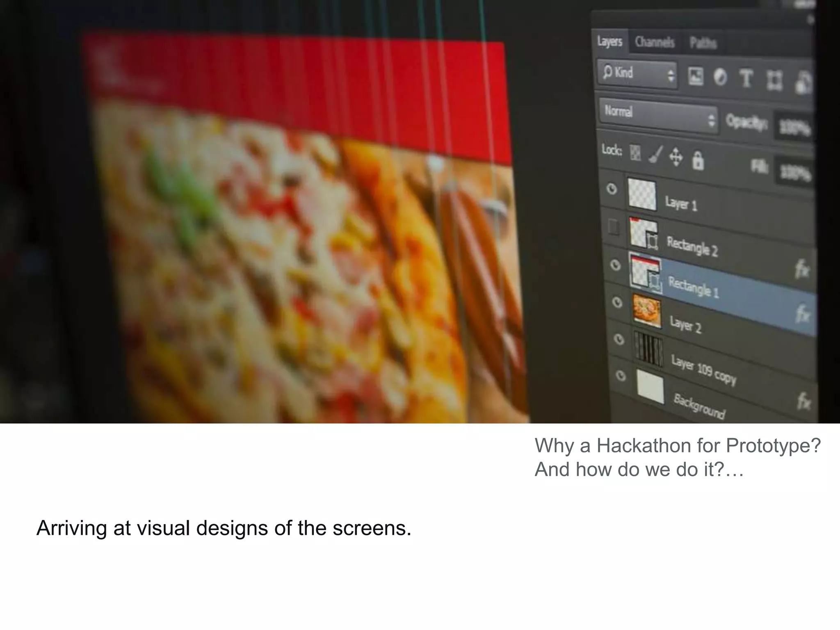Open the Paths tab
Viewport: 840px width, 630px height.
coord(703,43)
